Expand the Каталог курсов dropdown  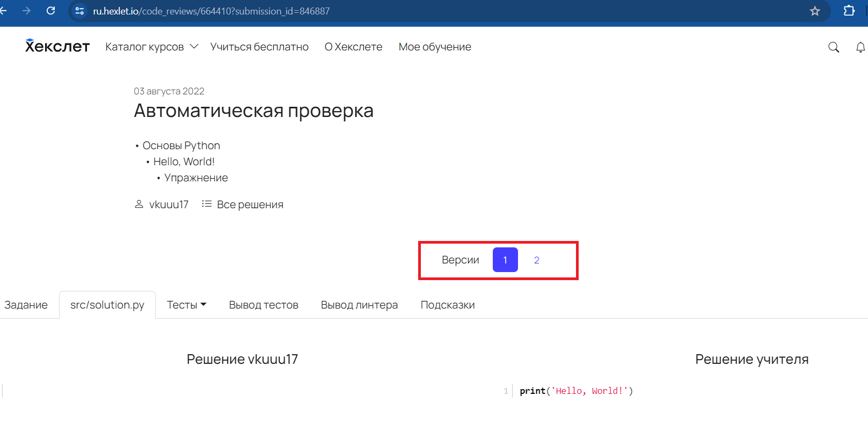[151, 47]
